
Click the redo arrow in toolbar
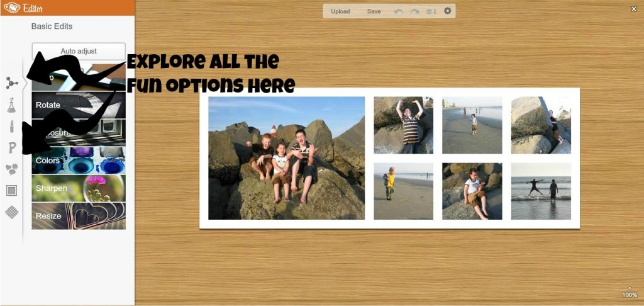click(415, 11)
